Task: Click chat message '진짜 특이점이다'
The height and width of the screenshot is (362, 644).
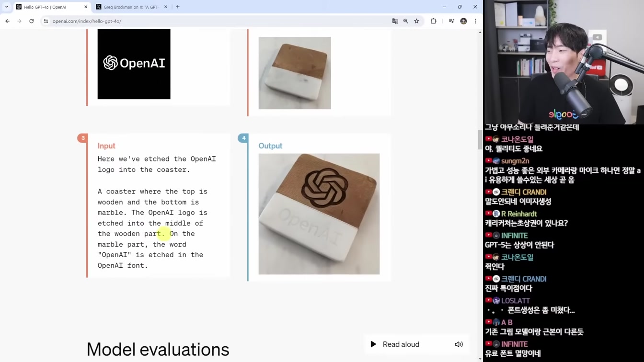Action: [509, 289]
